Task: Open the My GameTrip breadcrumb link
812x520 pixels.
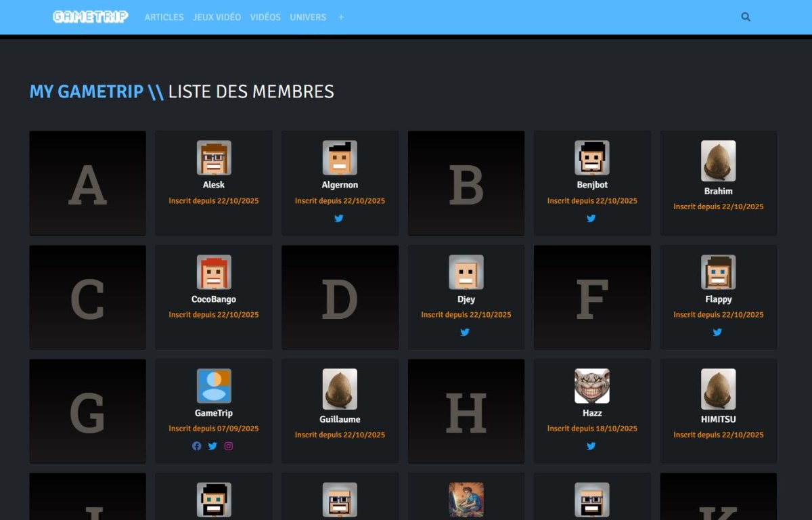Action: pyautogui.click(x=86, y=91)
